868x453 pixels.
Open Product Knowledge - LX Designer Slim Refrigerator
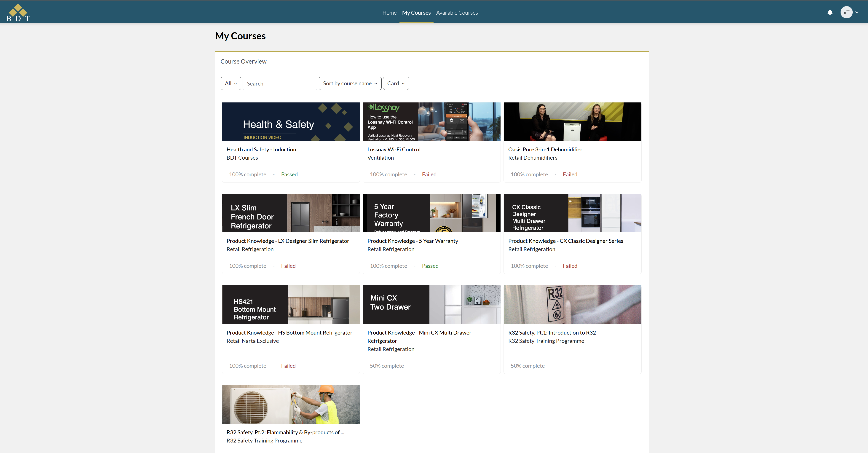click(287, 241)
